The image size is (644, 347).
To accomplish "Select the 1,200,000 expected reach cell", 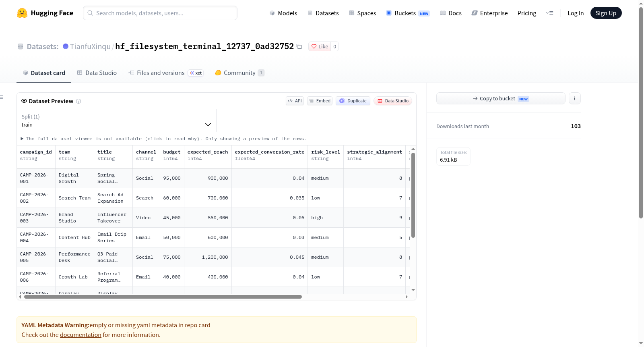I will 208,257.
